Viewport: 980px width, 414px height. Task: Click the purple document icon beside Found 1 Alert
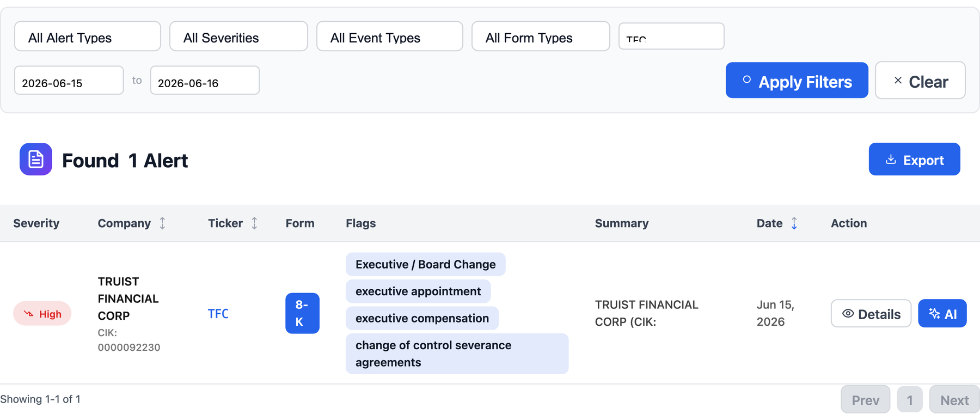click(x=36, y=160)
